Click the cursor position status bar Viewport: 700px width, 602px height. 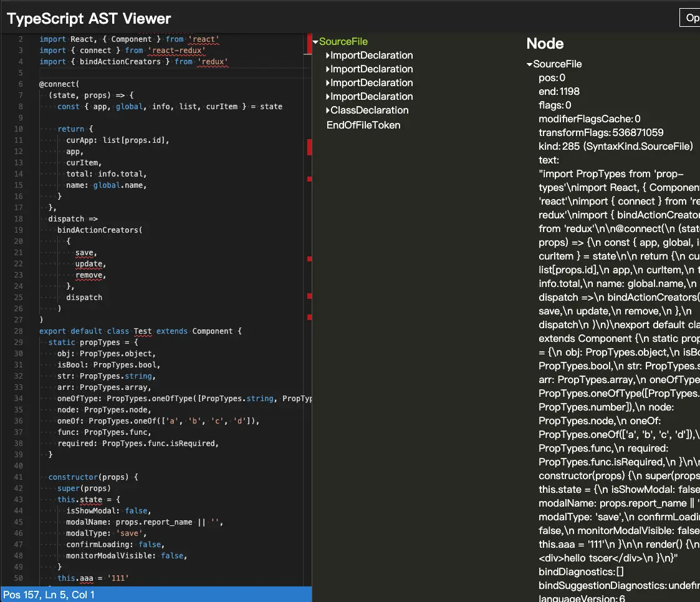(x=49, y=595)
